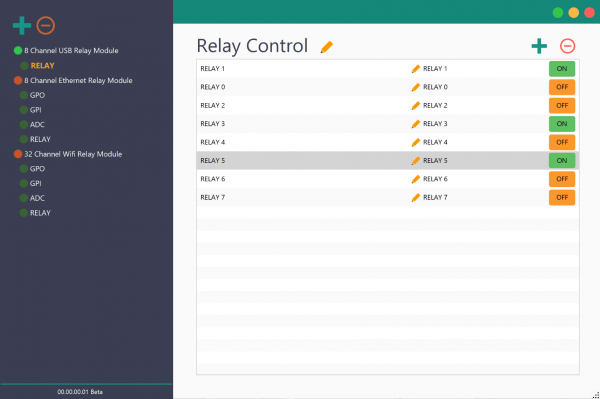Click the pencil icon for RELAY 3
The height and width of the screenshot is (399, 600).
point(416,124)
